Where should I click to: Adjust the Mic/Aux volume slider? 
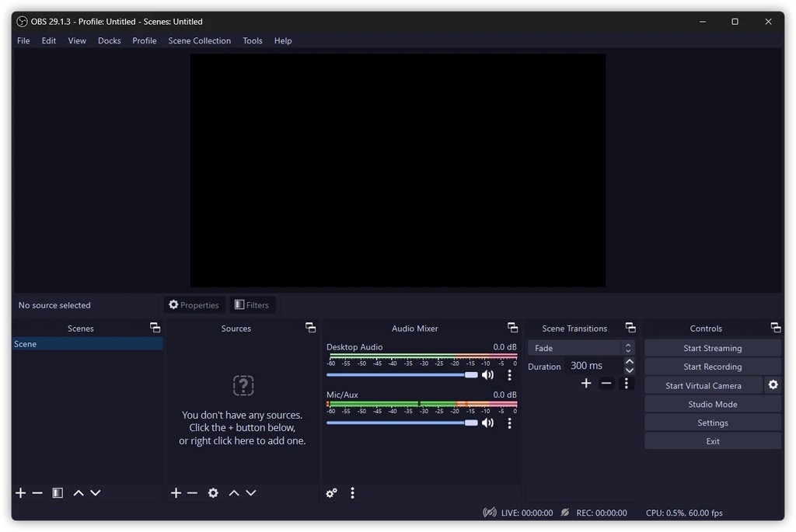point(470,422)
